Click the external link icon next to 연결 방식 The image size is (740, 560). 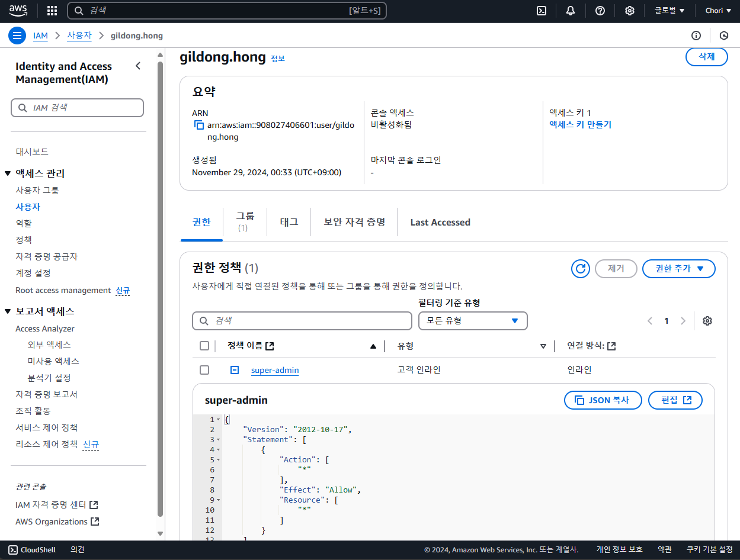point(612,346)
